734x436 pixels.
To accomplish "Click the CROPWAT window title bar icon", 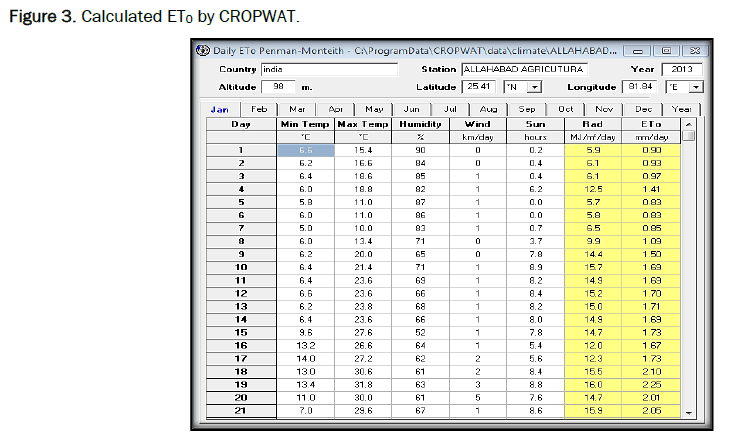I will (x=202, y=50).
